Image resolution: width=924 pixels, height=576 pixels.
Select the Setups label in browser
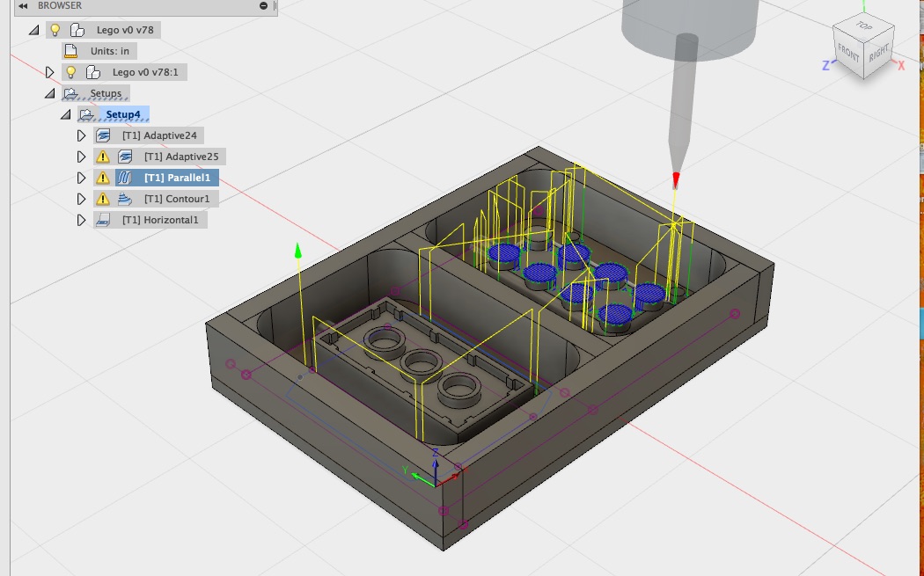(x=106, y=93)
